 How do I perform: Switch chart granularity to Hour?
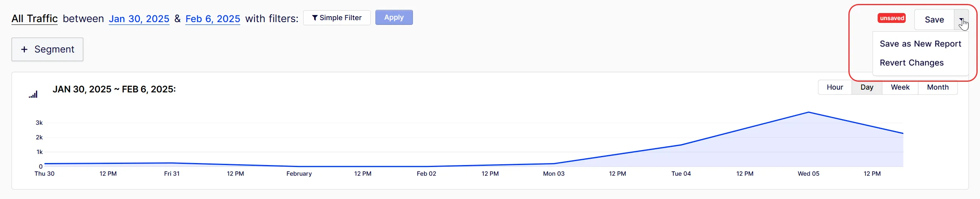pyautogui.click(x=835, y=87)
